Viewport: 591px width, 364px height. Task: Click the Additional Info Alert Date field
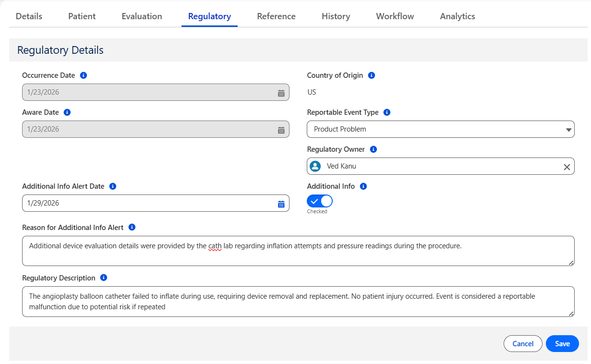pyautogui.click(x=149, y=203)
